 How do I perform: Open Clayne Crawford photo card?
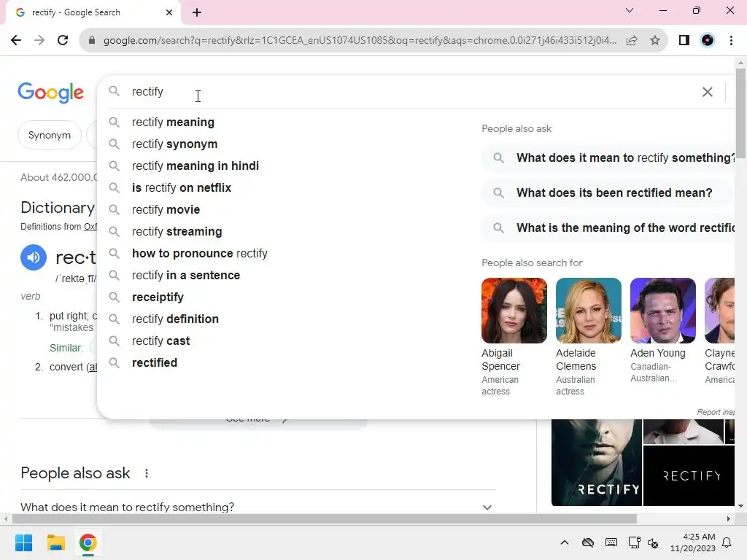coord(719,311)
